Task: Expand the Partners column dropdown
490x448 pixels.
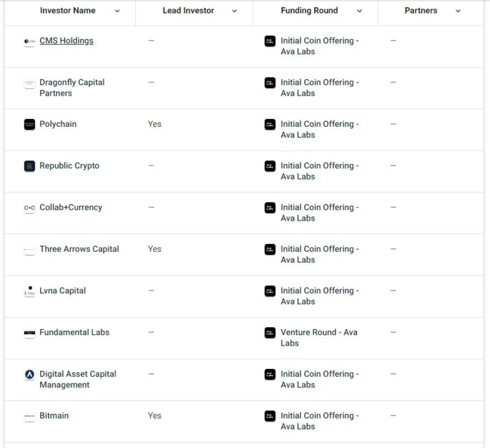Action: click(x=458, y=11)
